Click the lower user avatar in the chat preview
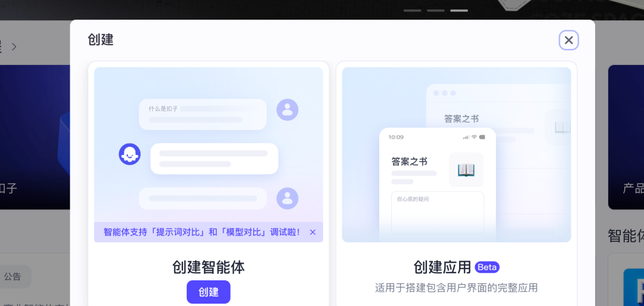644x306 pixels. pyautogui.click(x=287, y=199)
